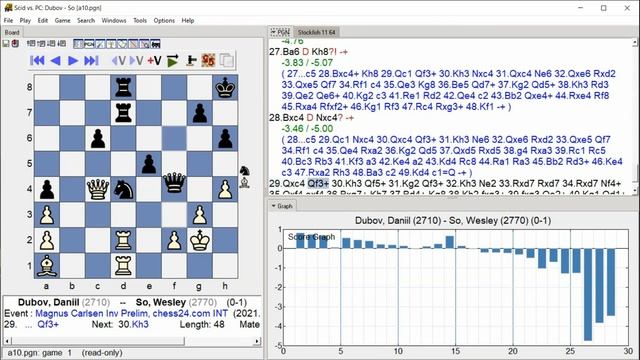Open the Magnus Carlsen Inv Prelim event link
Screen dimensions: 640x360
(131, 313)
